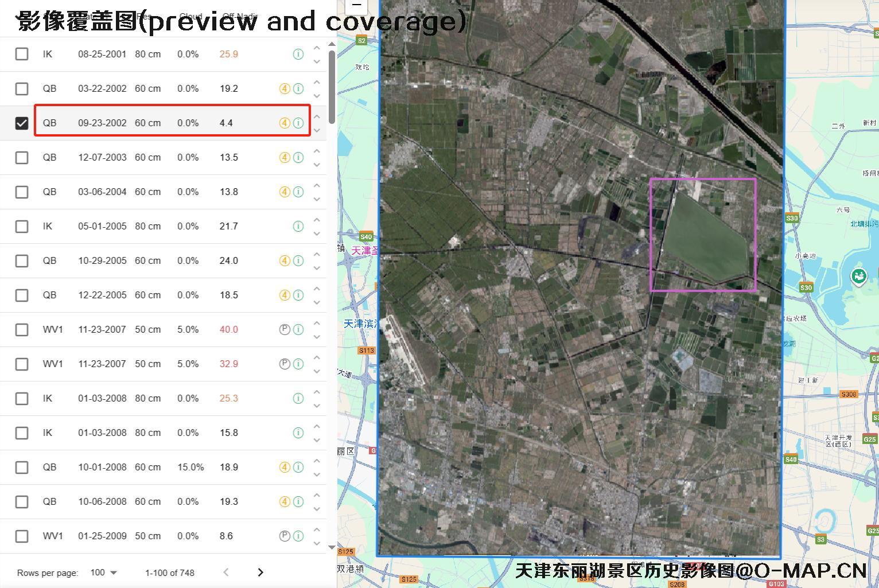Open the Rows per page dropdown

pos(103,573)
